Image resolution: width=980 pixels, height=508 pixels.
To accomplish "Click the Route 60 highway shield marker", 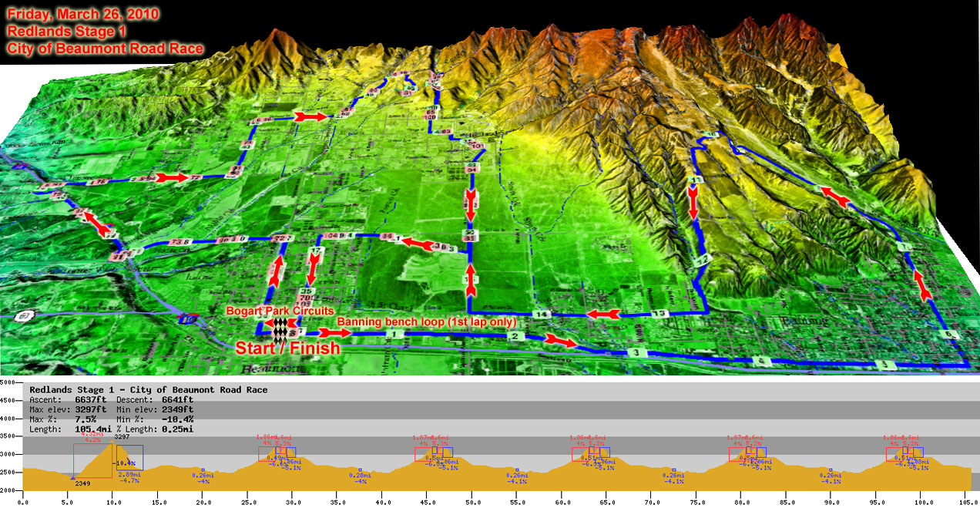I will click(25, 315).
